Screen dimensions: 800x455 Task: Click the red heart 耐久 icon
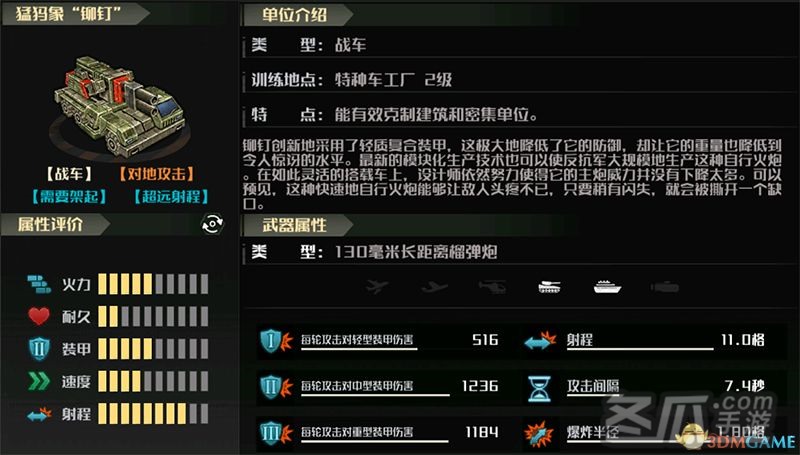pyautogui.click(x=39, y=316)
